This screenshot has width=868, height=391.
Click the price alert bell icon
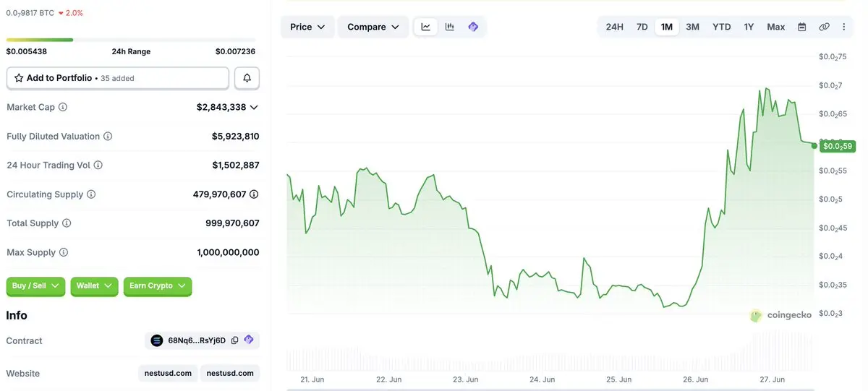[247, 78]
